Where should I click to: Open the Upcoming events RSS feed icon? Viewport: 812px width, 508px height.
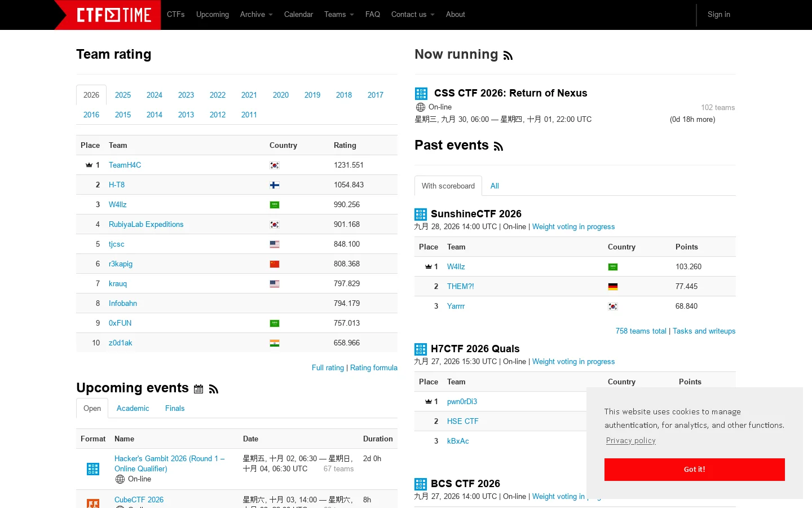coord(214,389)
